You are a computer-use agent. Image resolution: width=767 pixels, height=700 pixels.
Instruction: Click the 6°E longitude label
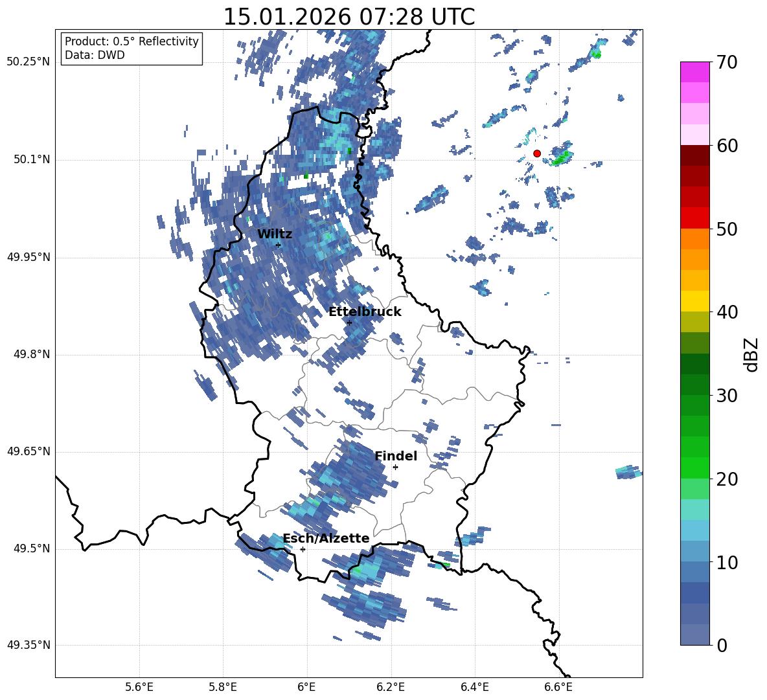tap(306, 687)
